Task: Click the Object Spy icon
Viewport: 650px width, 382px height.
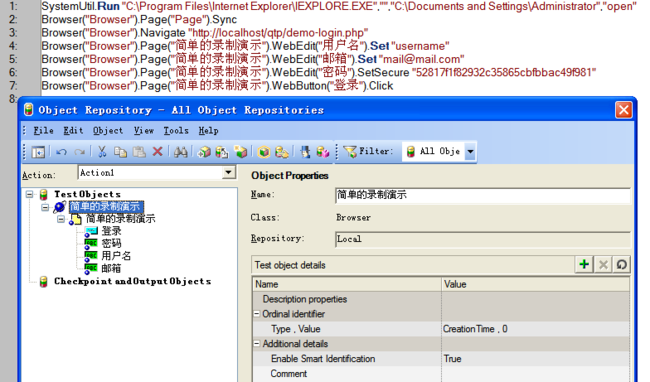Action: 305,152
